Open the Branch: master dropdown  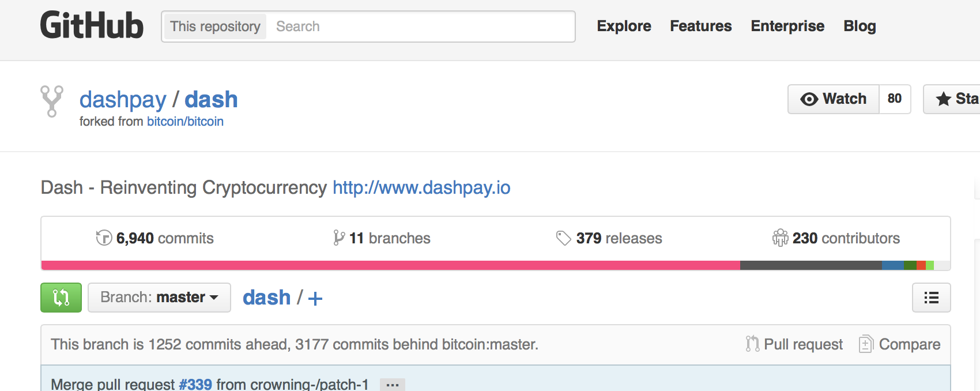(159, 298)
